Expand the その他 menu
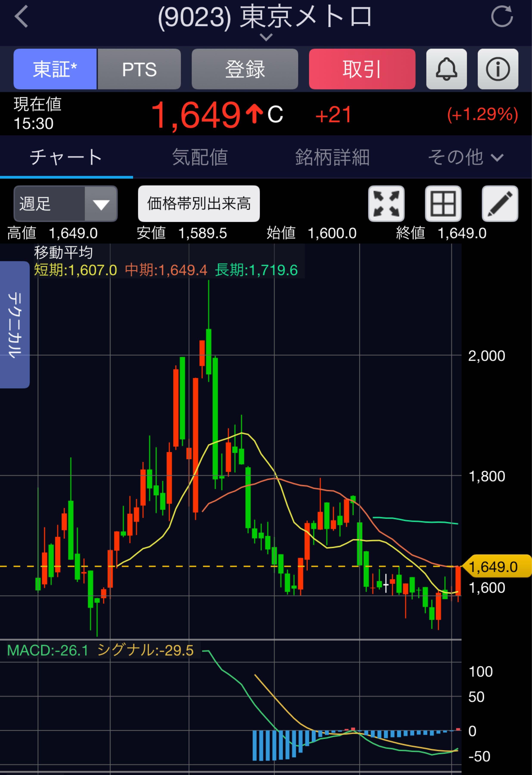This screenshot has width=532, height=775. pyautogui.click(x=465, y=157)
